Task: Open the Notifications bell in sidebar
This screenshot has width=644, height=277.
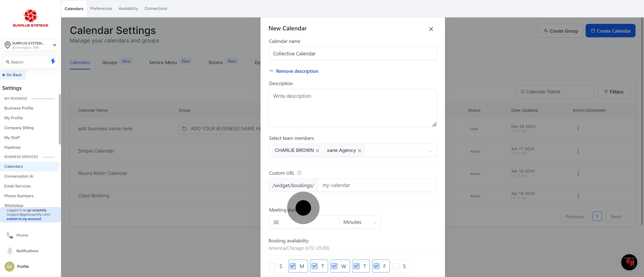Action: tap(10, 250)
